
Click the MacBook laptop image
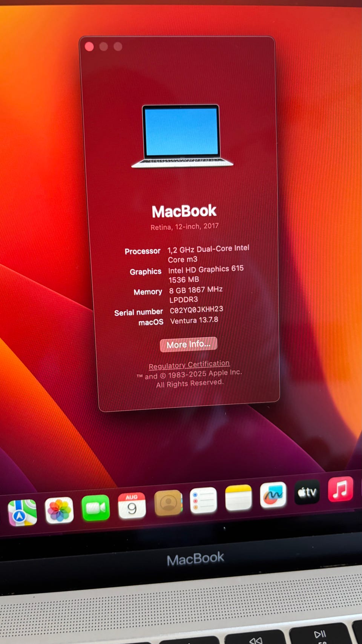(x=182, y=136)
